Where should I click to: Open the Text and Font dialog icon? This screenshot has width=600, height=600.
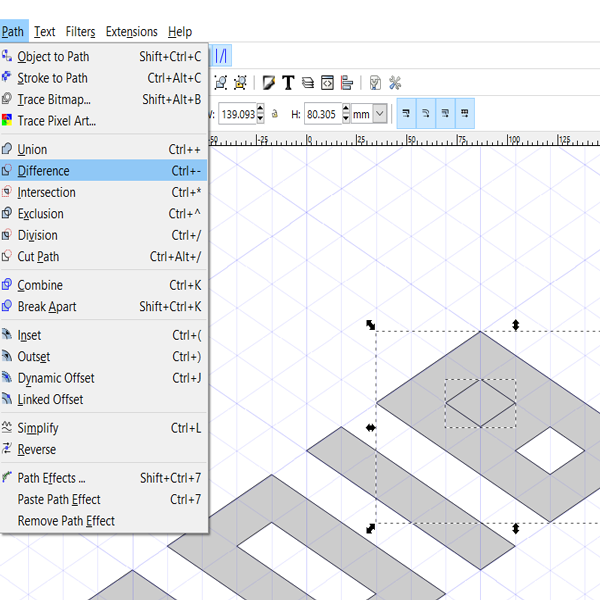[288, 82]
